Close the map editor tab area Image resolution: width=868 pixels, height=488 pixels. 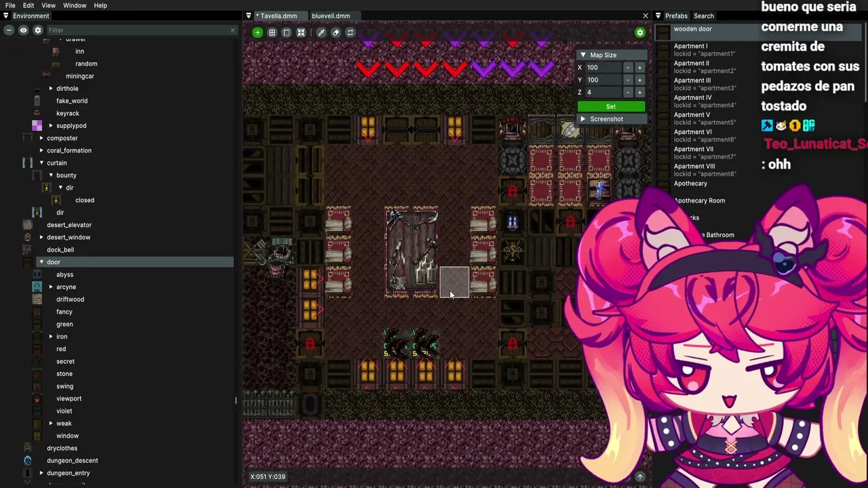pyautogui.click(x=646, y=16)
